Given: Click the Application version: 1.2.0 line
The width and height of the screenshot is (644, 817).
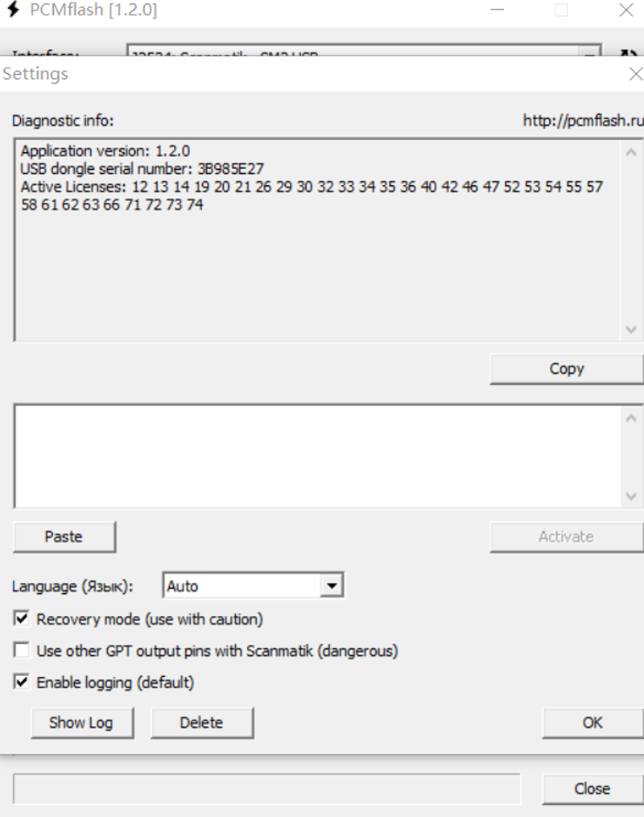Looking at the screenshot, I should click(105, 151).
